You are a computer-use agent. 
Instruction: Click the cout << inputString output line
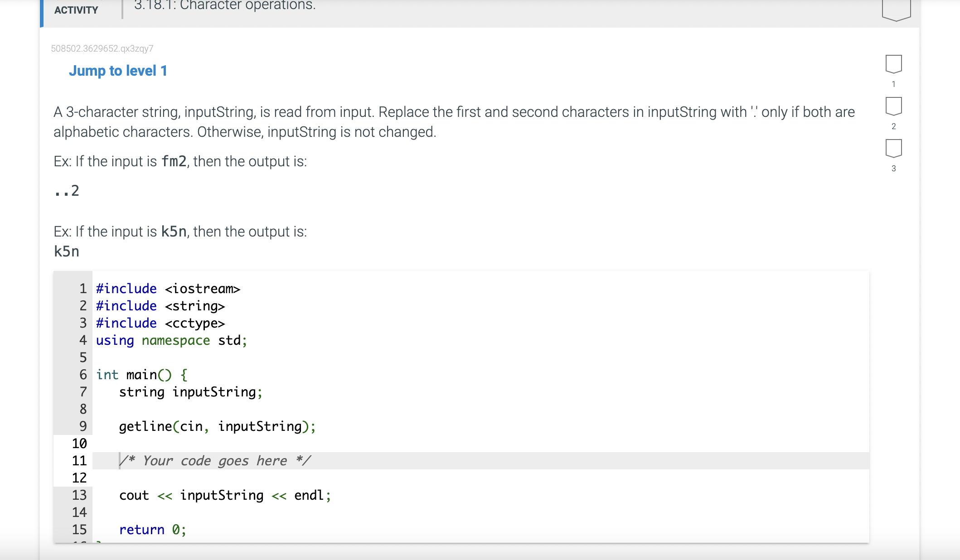(x=225, y=495)
